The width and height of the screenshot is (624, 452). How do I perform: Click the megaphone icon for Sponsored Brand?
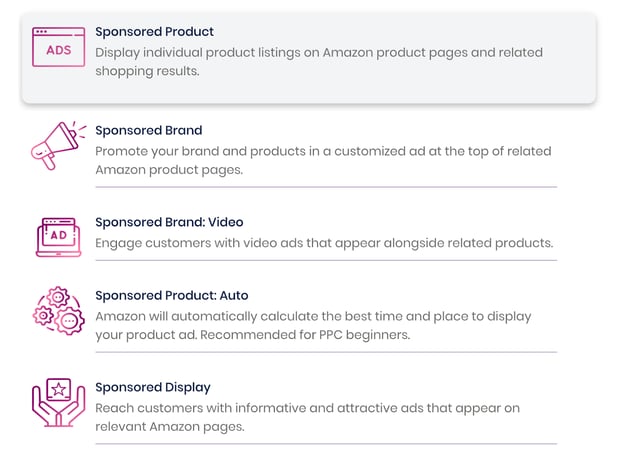tap(58, 146)
